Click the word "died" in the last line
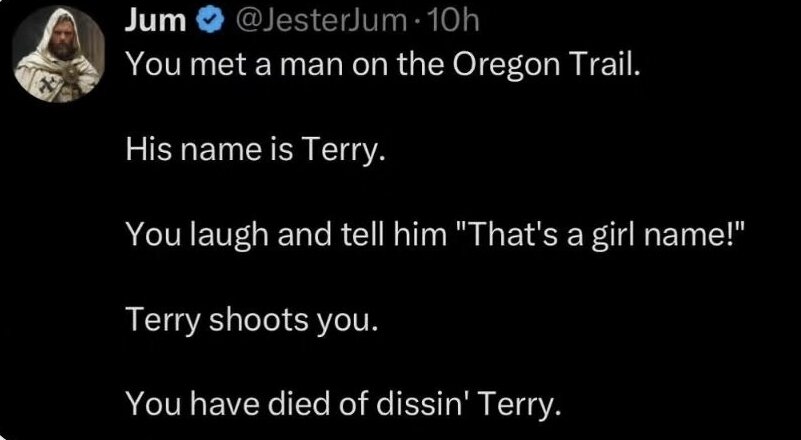This screenshot has height=440, width=801. pyautogui.click(x=309, y=405)
